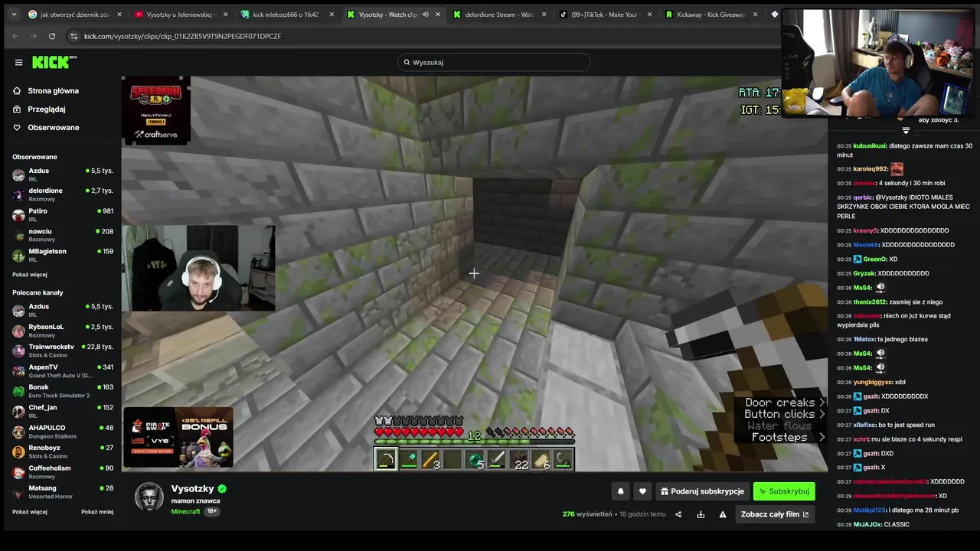Open the MBagietson channel

(63, 254)
